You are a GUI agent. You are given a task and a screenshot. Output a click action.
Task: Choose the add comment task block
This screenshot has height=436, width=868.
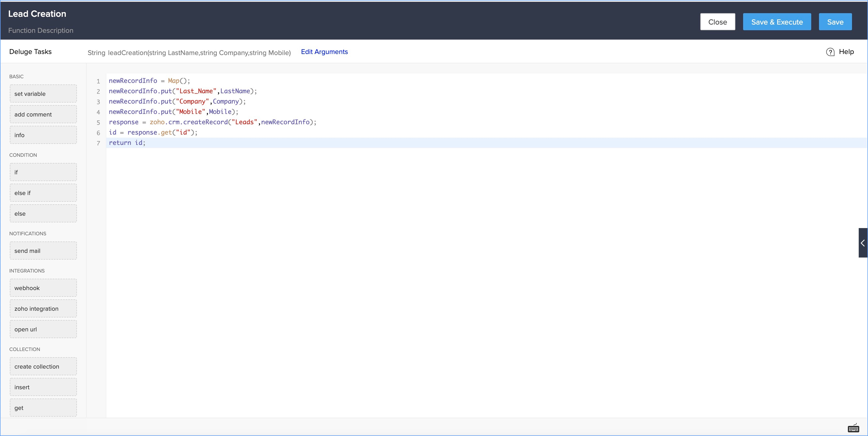click(x=43, y=114)
